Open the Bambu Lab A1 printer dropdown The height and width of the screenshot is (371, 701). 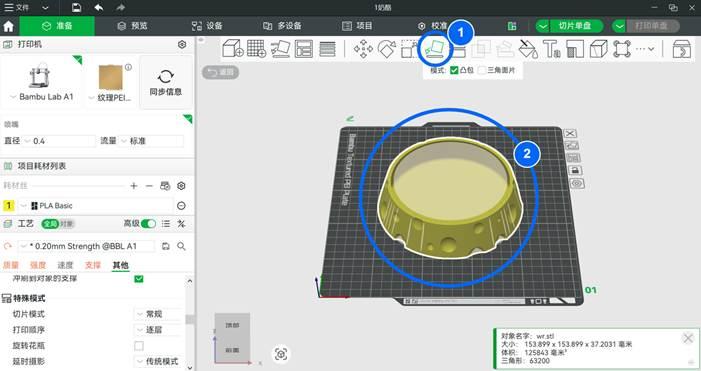[41, 97]
